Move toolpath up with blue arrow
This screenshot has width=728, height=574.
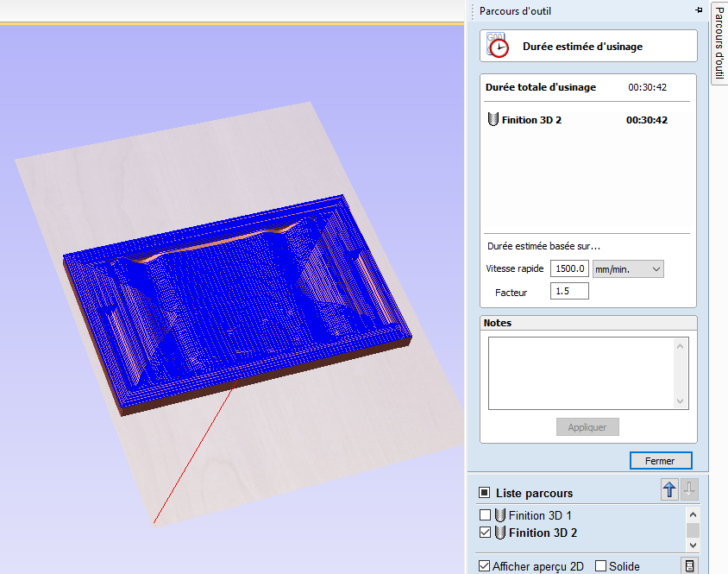pyautogui.click(x=669, y=490)
